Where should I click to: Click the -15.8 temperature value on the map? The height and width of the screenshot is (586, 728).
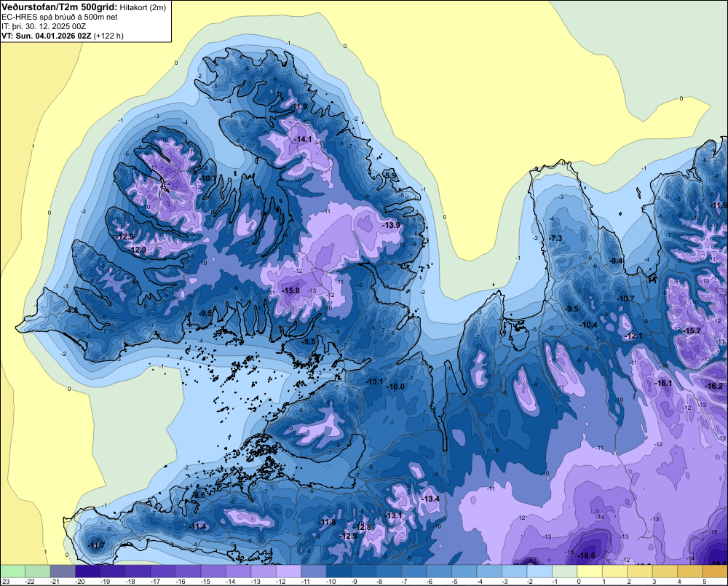tap(291, 290)
